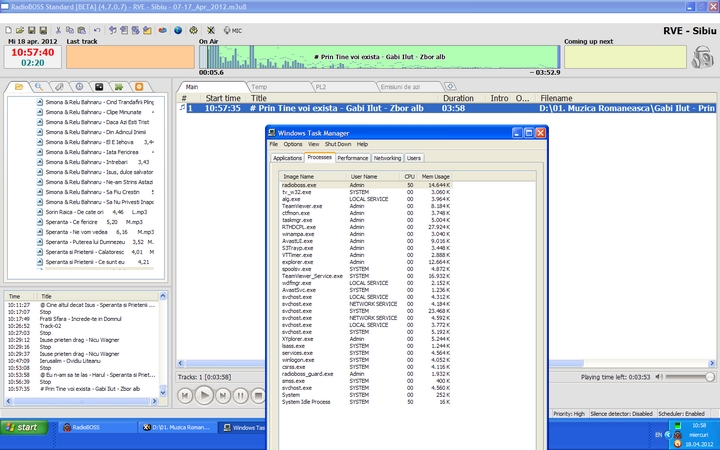This screenshot has width=720, height=450.
Task: Click the yellow reel toolbar icon
Action: coord(193,30)
